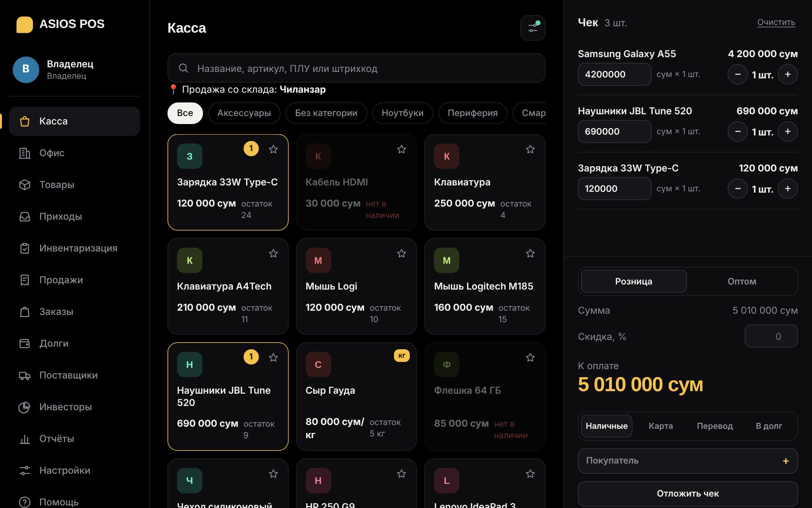The width and height of the screenshot is (812, 508).
Task: Edit Samsung Galaxy A55 price field
Action: point(614,75)
